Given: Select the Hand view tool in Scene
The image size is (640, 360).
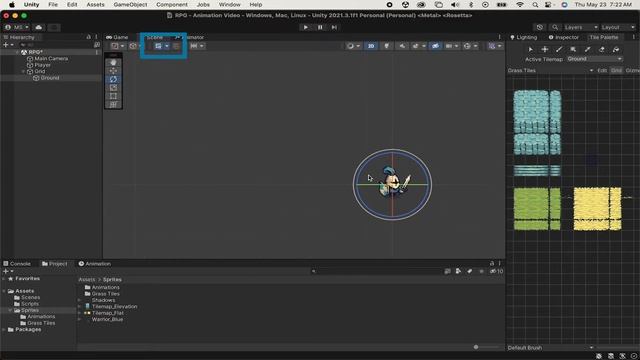Looking at the screenshot, I should point(113,62).
